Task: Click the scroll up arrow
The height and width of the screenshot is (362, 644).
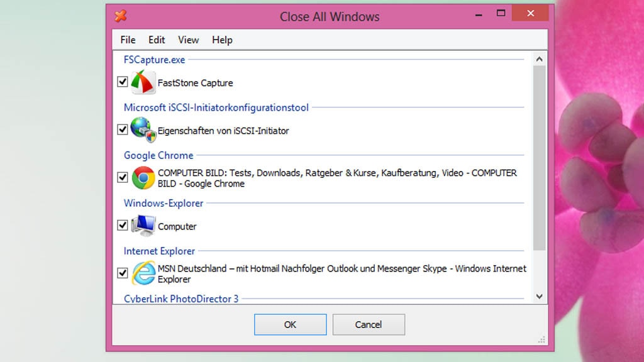Action: tap(539, 59)
